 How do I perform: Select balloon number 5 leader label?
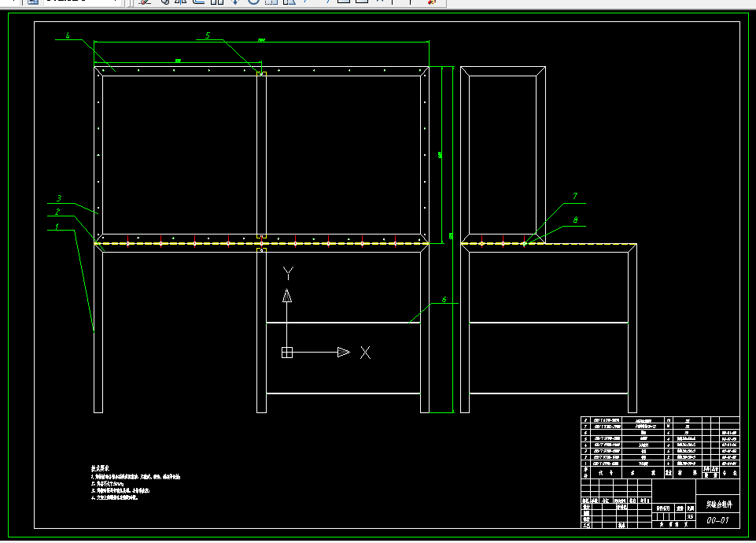coord(208,35)
